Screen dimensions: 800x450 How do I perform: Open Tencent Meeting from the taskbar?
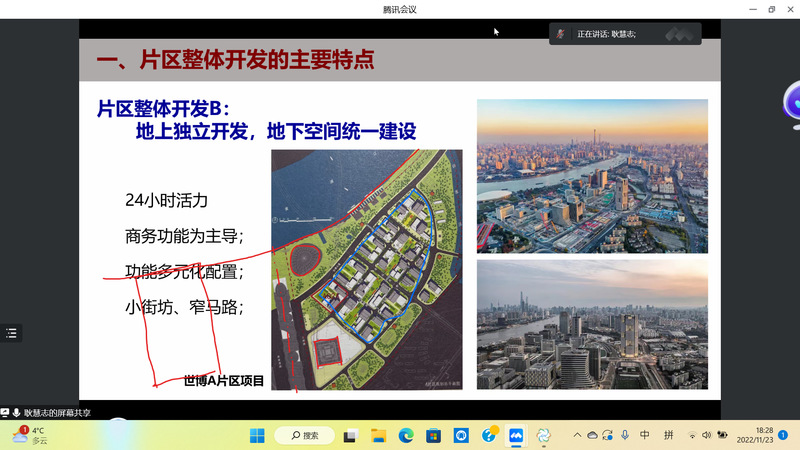516,436
